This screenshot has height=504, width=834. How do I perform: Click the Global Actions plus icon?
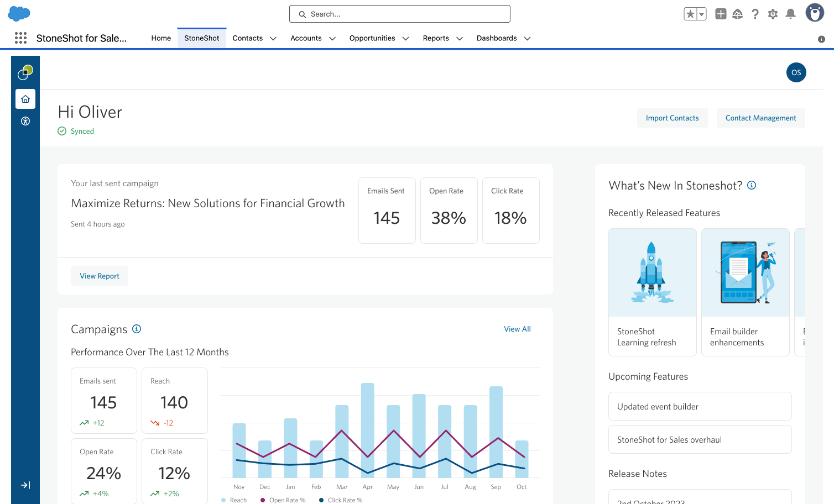coord(721,14)
